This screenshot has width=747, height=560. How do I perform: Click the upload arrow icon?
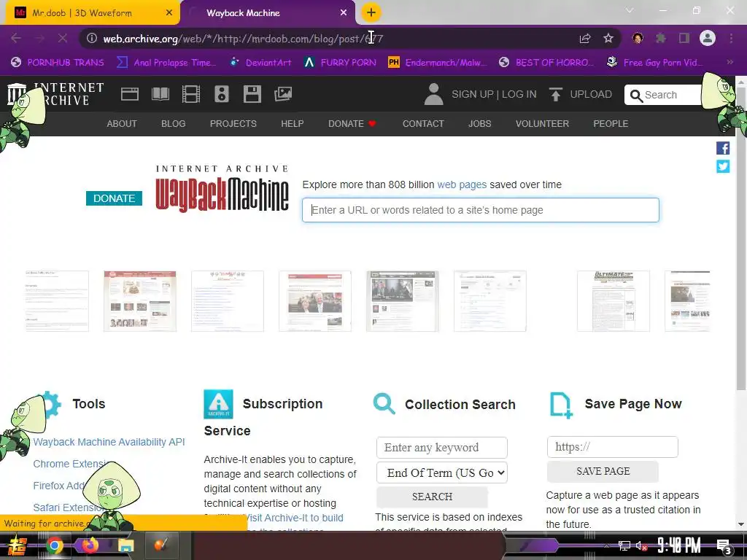[555, 94]
